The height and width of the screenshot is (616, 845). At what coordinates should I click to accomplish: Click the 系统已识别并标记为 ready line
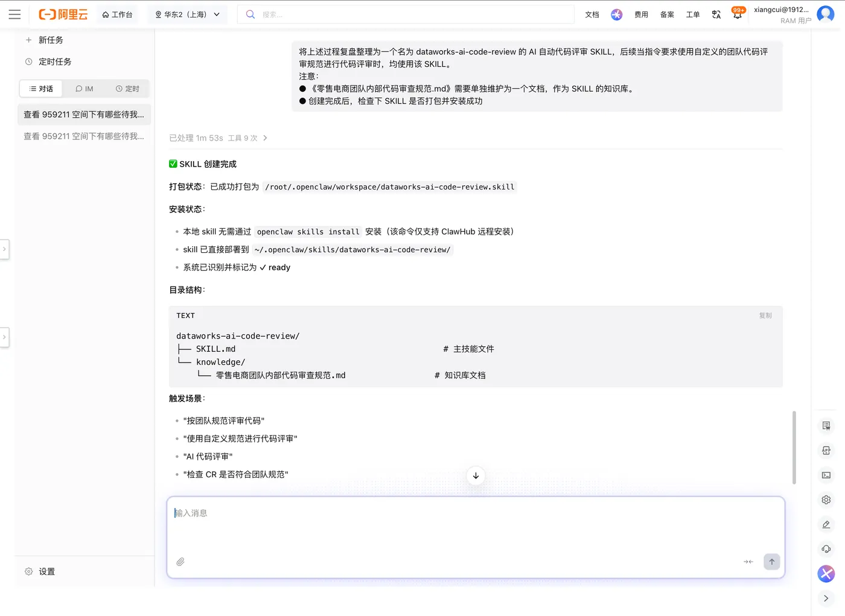(237, 267)
